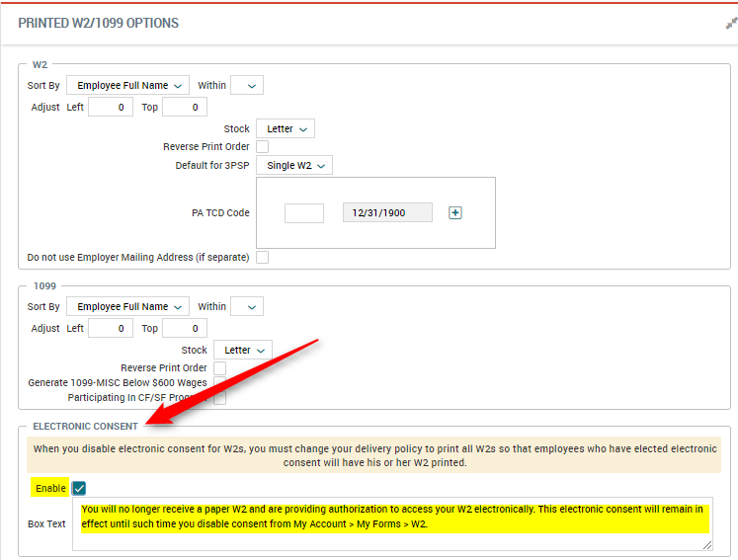The image size is (738, 560).
Task: Click the PA TCD Code text box
Action: click(304, 212)
